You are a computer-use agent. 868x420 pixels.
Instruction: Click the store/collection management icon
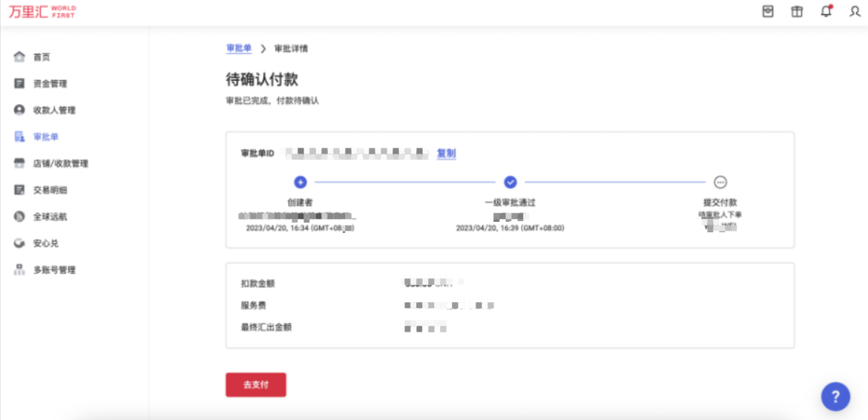19,163
